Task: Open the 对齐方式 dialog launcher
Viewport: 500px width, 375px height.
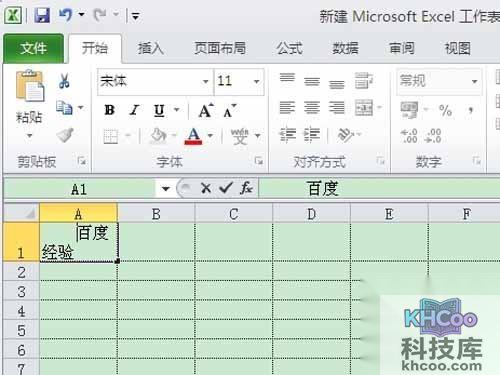Action: tap(381, 161)
